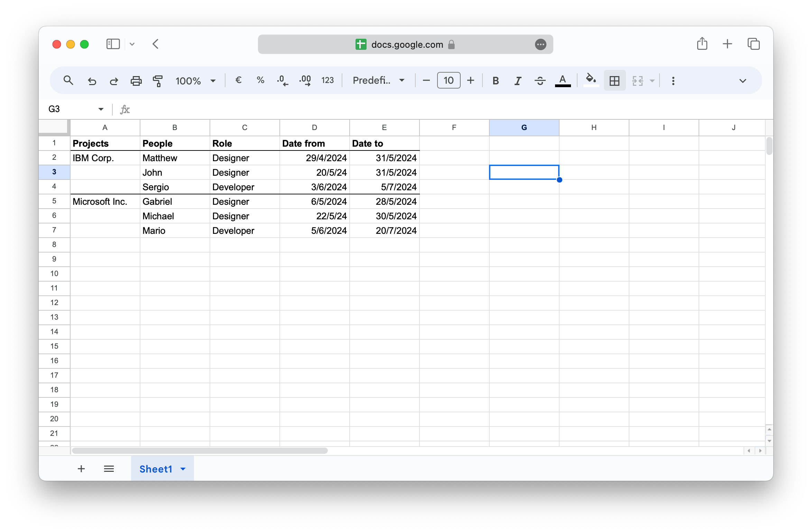The height and width of the screenshot is (532, 812).
Task: Decrease decimal places icon
Action: pos(283,80)
